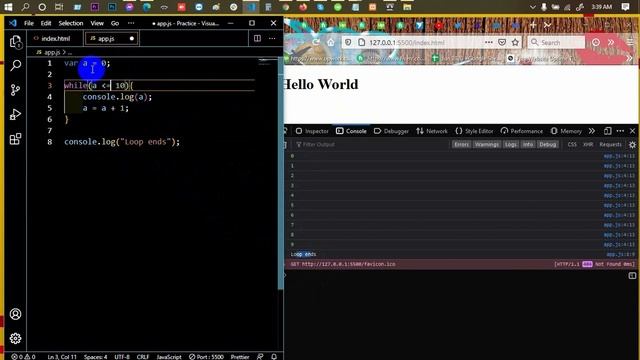The height and width of the screenshot is (360, 640).
Task: Open a new Firefox tab with plus
Action: (533, 25)
